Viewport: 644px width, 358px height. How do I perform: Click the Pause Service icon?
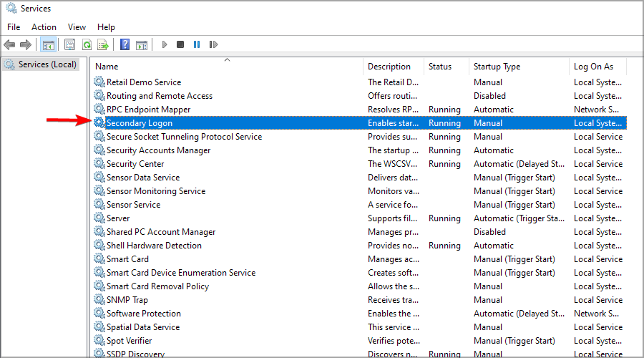tap(197, 44)
